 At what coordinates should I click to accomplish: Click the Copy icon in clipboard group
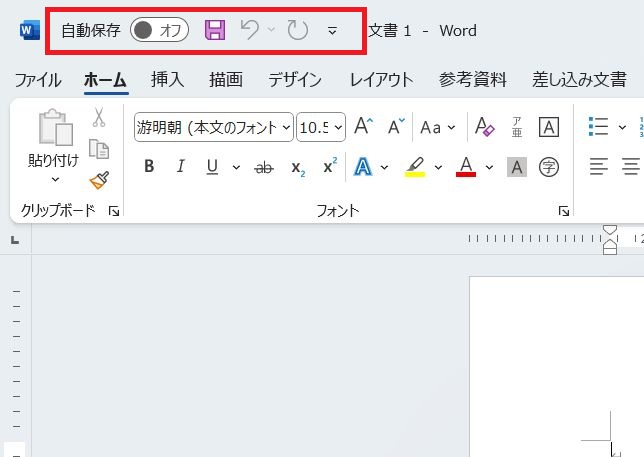[x=98, y=149]
